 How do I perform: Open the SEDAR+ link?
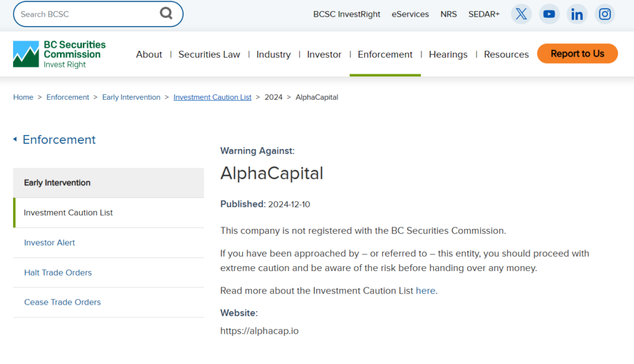tap(484, 14)
